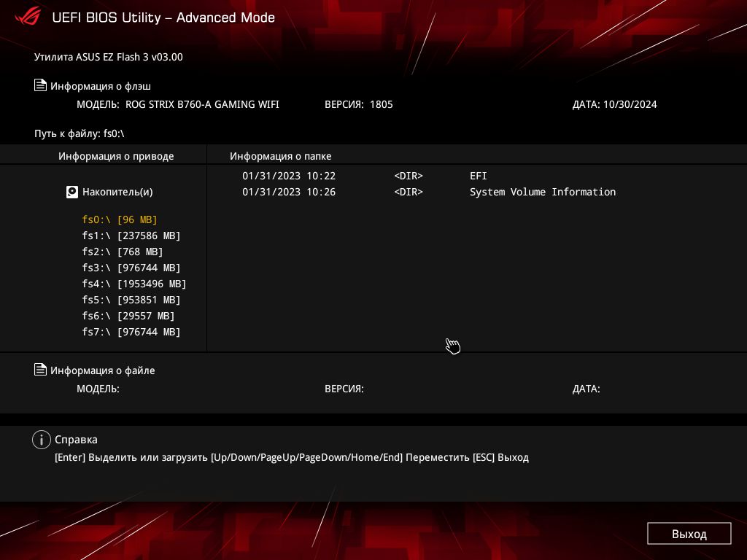Click the <DIR> tag of EFI row
The image size is (747, 560).
tap(409, 176)
